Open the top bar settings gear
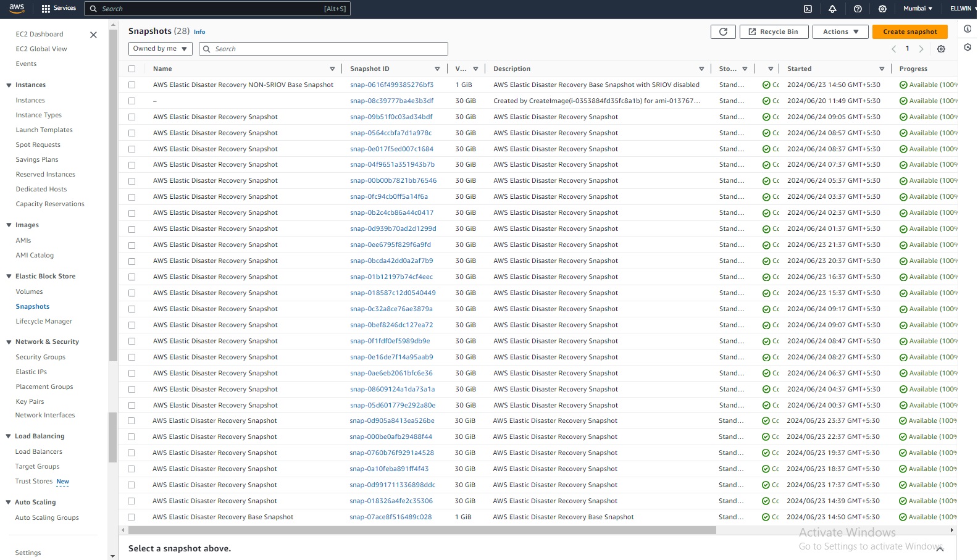978x560 pixels. point(882,9)
